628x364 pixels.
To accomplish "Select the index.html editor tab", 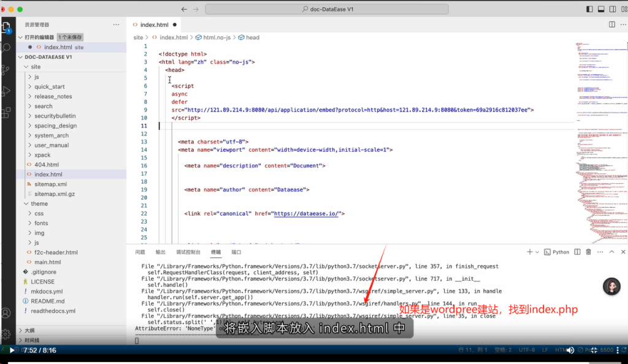I will coord(155,25).
